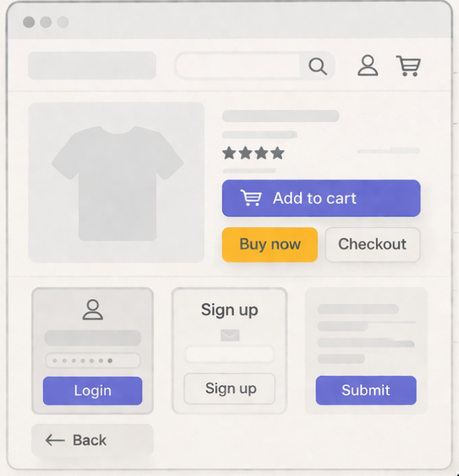
Task: Click the t-shirt product image
Action: (x=116, y=182)
